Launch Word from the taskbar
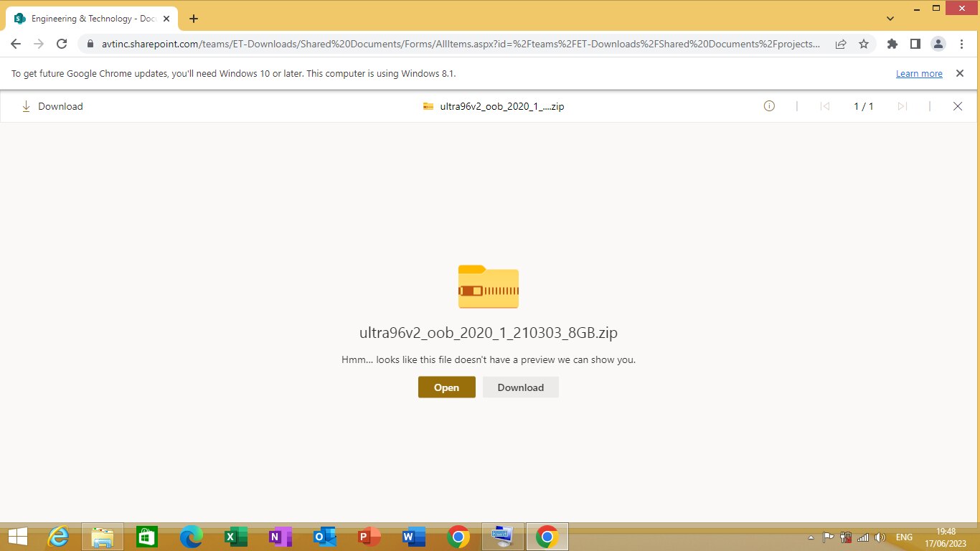This screenshot has width=980, height=551. click(x=414, y=537)
